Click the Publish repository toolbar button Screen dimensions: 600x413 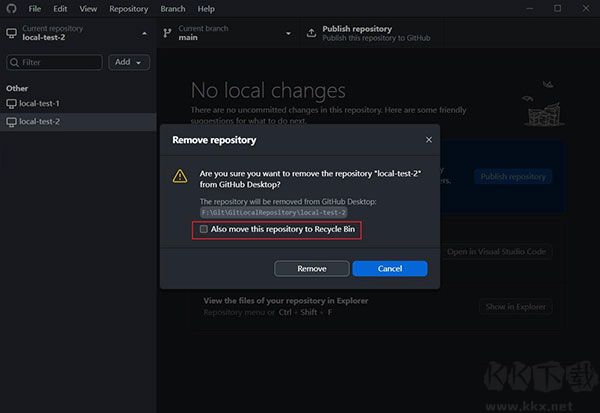pos(371,33)
